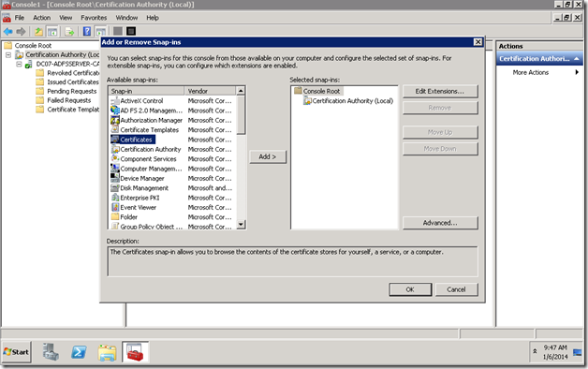Open Server Manager from the taskbar
Image resolution: width=588 pixels, height=369 pixels.
coord(51,352)
